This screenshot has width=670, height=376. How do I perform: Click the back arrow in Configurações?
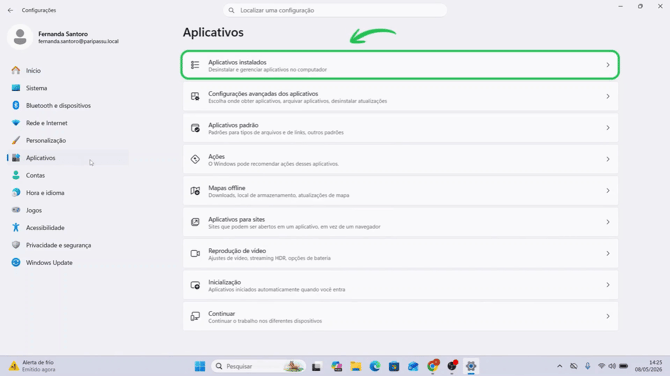point(10,10)
